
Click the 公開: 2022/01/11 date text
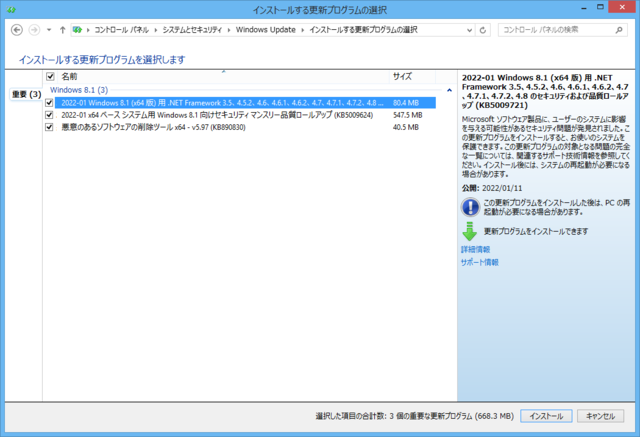click(x=492, y=188)
